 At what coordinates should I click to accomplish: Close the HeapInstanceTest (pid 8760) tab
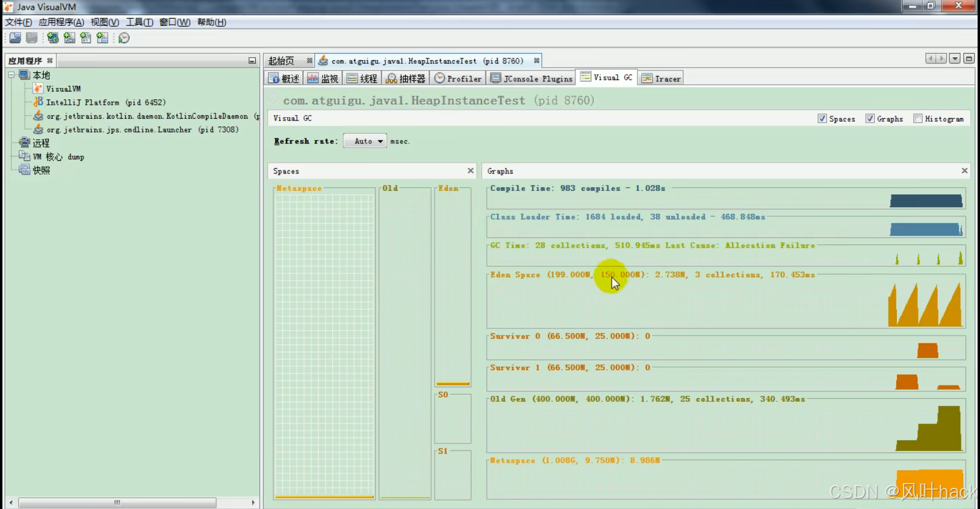pyautogui.click(x=536, y=61)
